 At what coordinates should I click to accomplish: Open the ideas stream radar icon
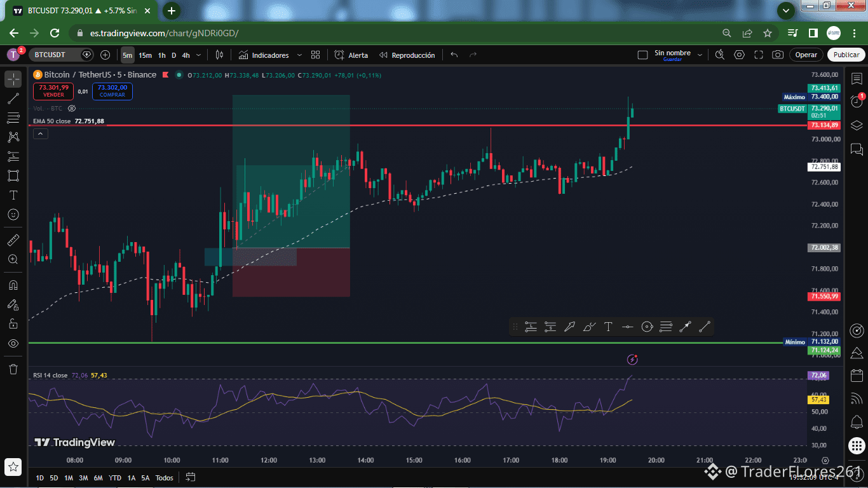click(x=857, y=330)
